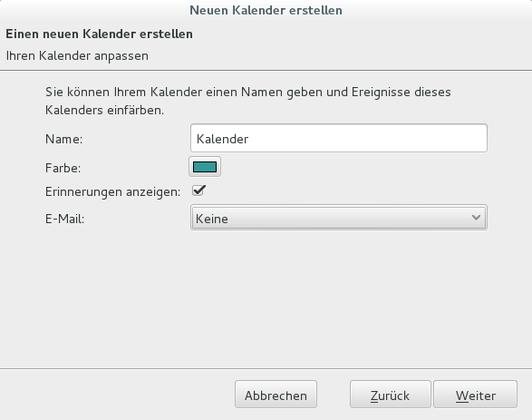This screenshot has height=420, width=532.
Task: Open the Farbe color picker swatch
Action: click(205, 167)
